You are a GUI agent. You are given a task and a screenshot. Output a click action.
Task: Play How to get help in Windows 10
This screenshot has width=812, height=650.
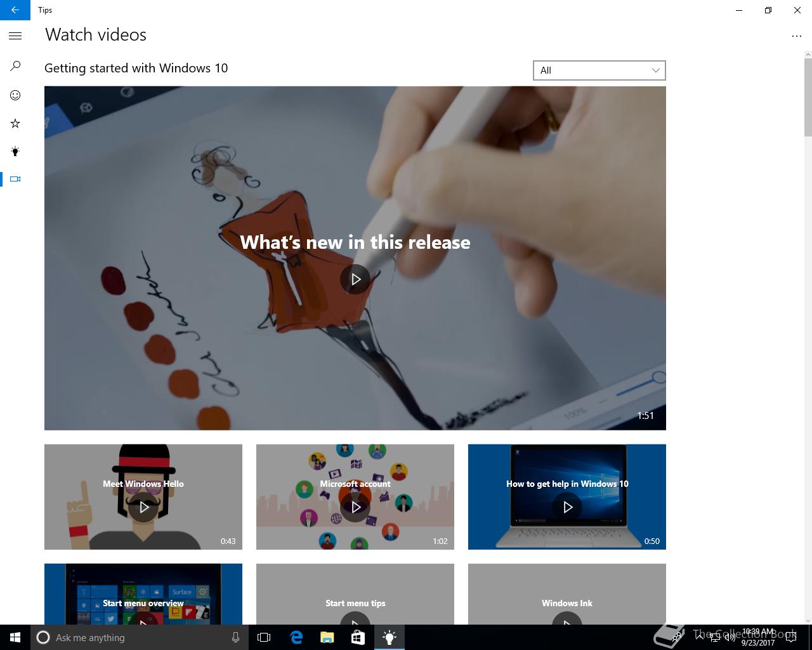(567, 507)
